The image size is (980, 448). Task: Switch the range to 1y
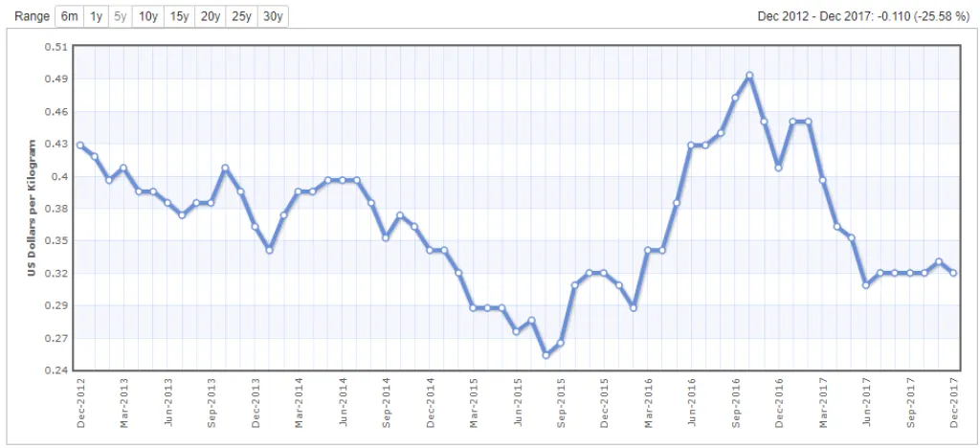tap(97, 16)
